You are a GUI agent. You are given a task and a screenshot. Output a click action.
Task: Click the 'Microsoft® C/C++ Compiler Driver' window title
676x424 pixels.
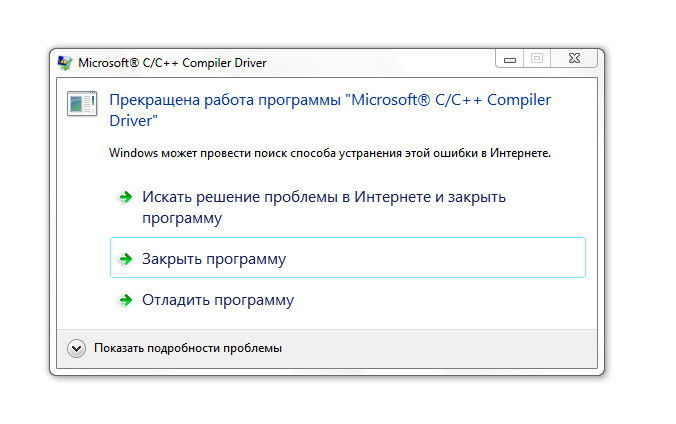[172, 63]
